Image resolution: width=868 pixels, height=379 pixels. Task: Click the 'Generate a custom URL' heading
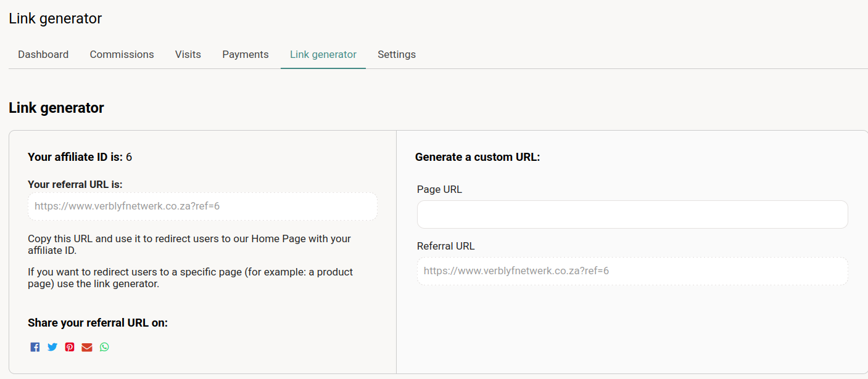477,157
